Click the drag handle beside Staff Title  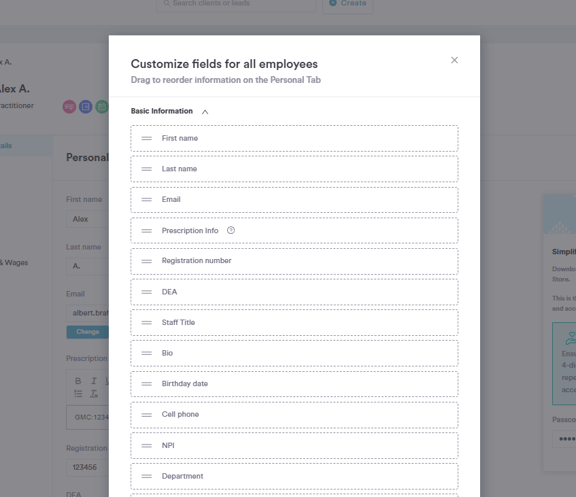coord(147,323)
